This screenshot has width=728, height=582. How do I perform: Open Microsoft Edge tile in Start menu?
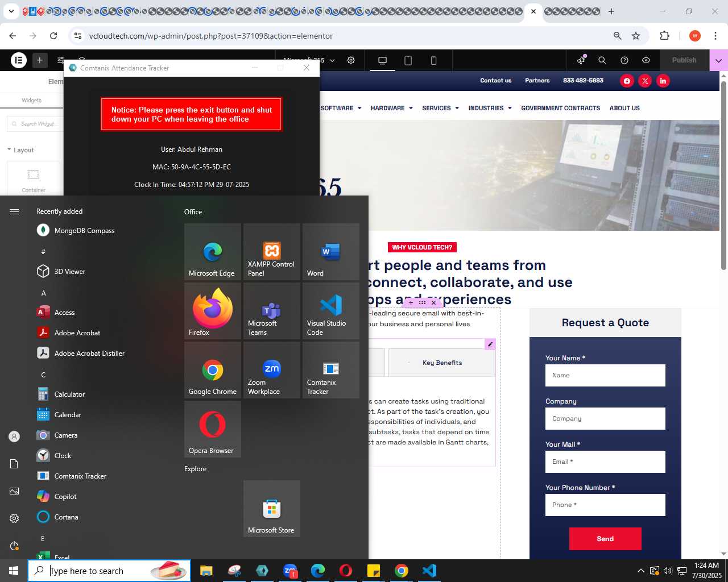[x=213, y=252]
